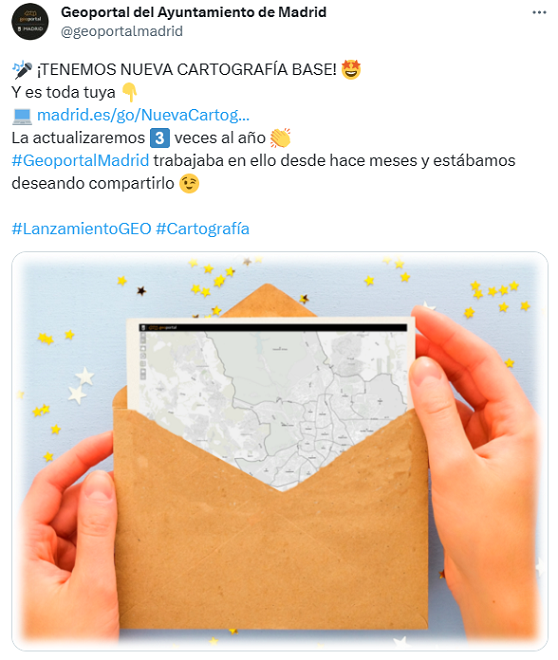Viewport: 558px width, 660px height.
Task: Click the black geoportal header on the map
Action: (273, 327)
